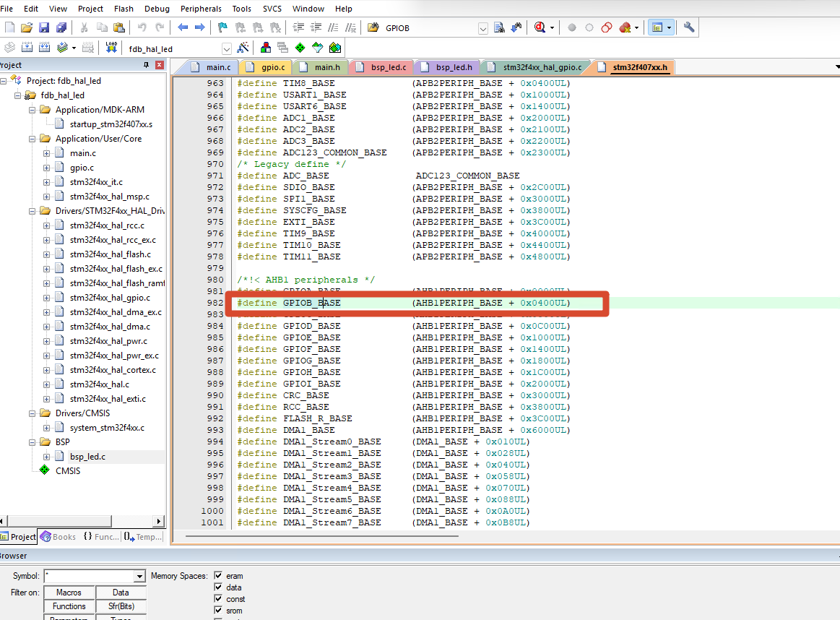Open Manage Project Items colored blocks icon

click(x=265, y=48)
